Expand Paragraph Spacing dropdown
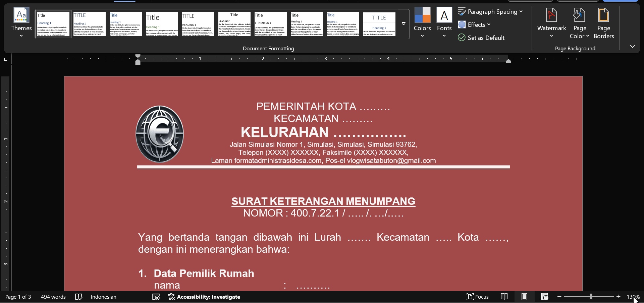 (x=490, y=12)
